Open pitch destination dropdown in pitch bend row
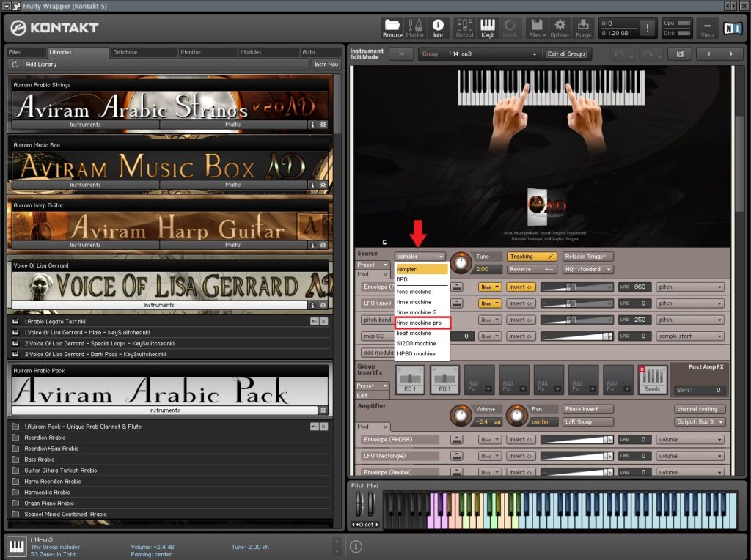 (690, 320)
